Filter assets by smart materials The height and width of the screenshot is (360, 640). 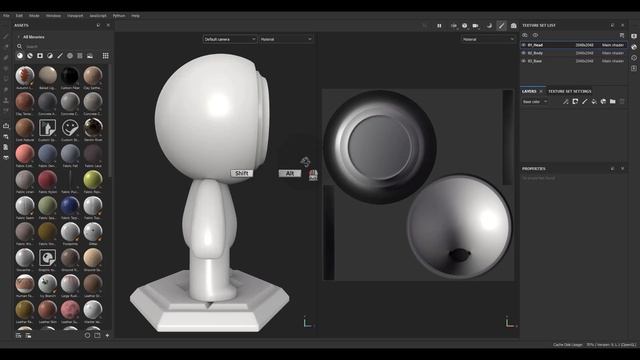pos(30,56)
